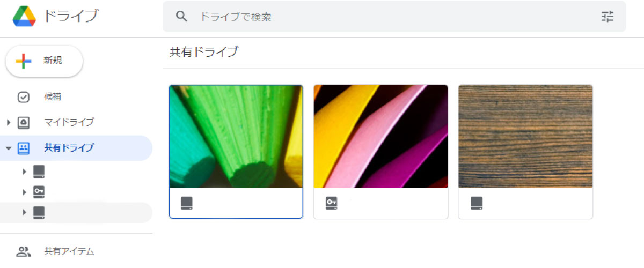Image resolution: width=644 pixels, height=268 pixels.
Task: Click the マイドライブ drive icon
Action: coord(24,122)
